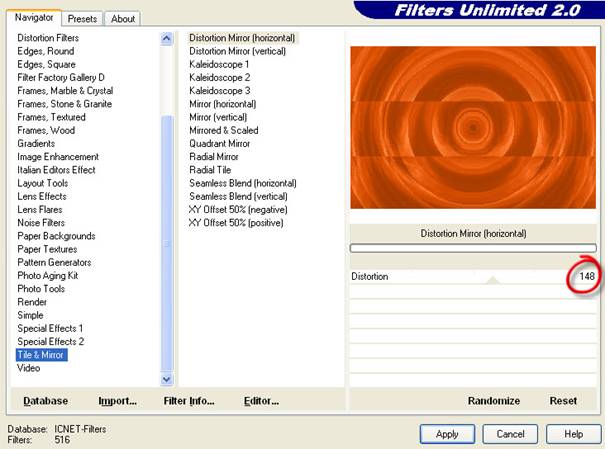Open Photo Aging Kit category
The width and height of the screenshot is (605, 449).
(48, 275)
